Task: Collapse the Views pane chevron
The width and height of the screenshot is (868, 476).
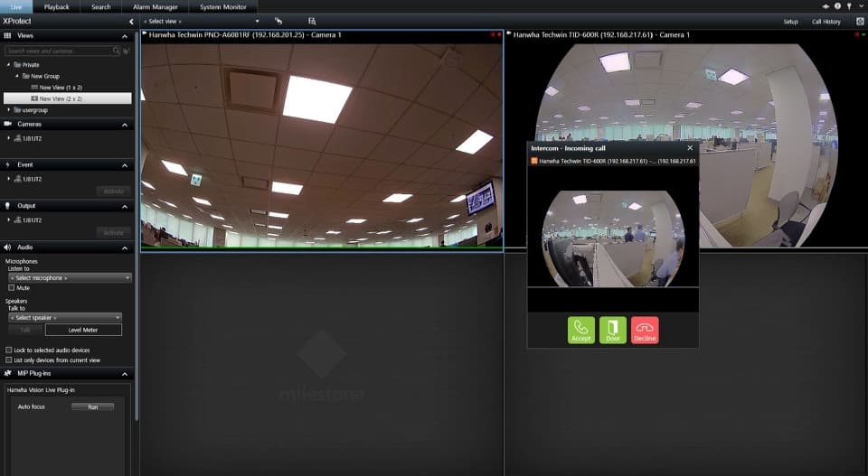Action: tap(125, 36)
